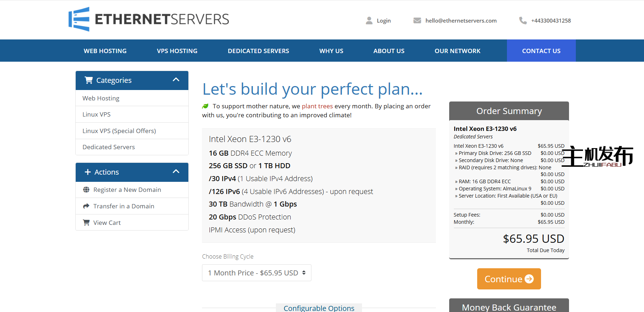Select Linux VPS (Special Offers) category
The image size is (644, 312).
pos(132,131)
